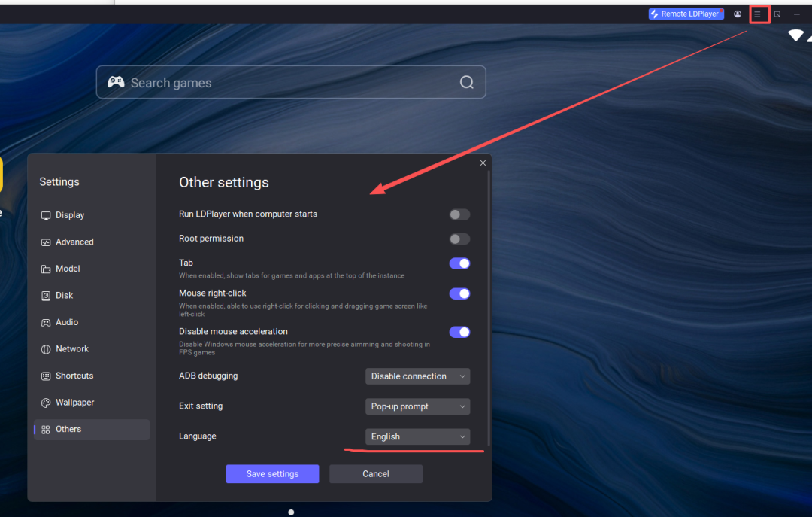Screen dimensions: 812x517
Task: Click the Disk icon in settings sidebar
Action: coord(46,296)
